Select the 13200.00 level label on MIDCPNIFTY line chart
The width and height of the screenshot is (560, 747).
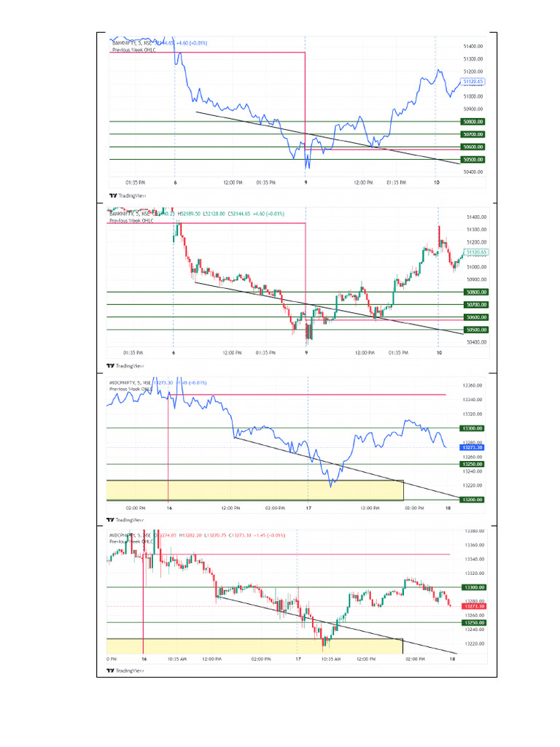[472, 500]
